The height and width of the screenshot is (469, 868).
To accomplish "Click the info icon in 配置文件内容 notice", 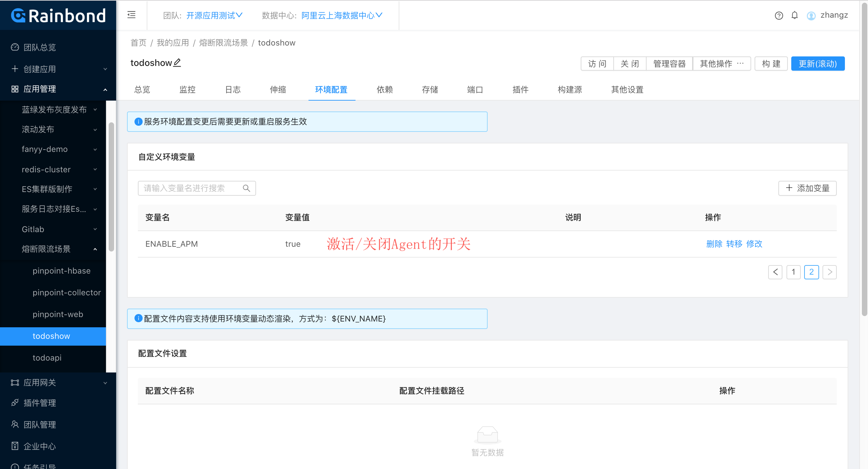I will coord(138,318).
